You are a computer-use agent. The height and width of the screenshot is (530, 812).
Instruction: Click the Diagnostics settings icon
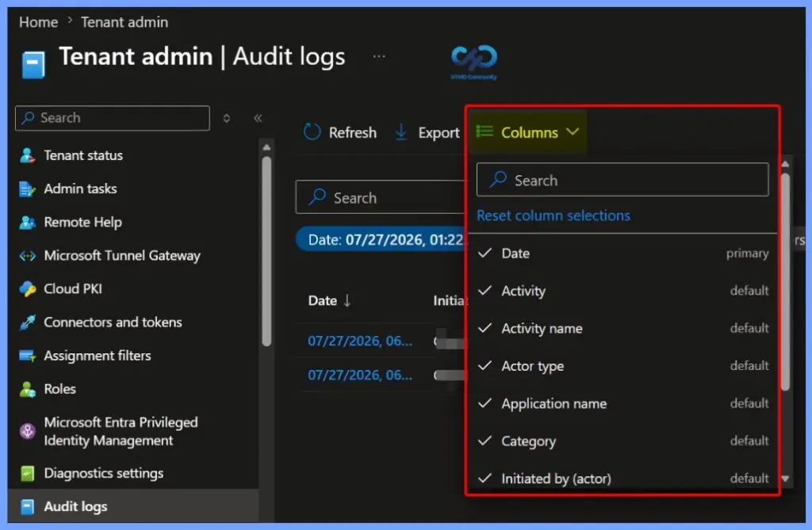point(27,473)
